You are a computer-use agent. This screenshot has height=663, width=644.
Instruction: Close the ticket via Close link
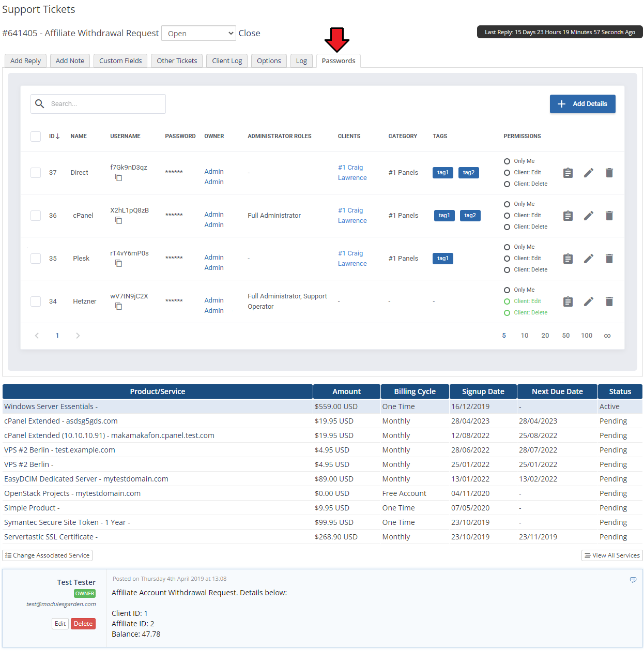click(249, 33)
